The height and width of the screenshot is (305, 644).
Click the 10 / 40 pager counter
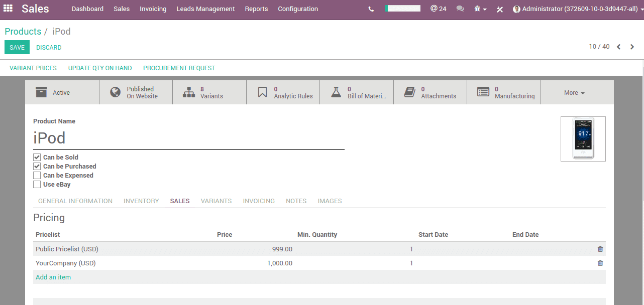tap(599, 47)
